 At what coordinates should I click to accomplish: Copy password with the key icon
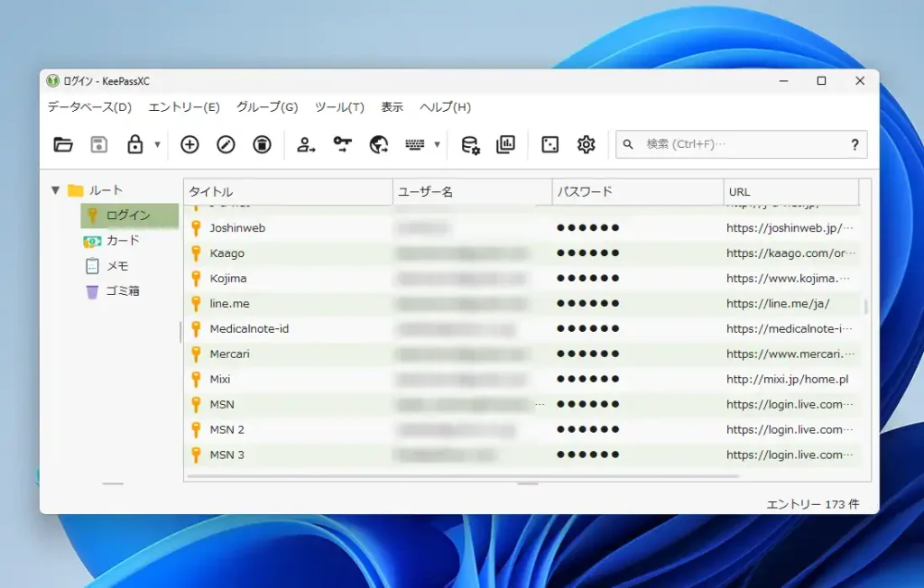pos(343,144)
